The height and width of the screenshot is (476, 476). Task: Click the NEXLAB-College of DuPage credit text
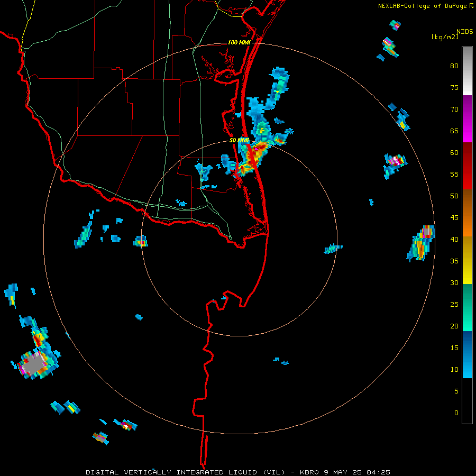pyautogui.click(x=422, y=6)
